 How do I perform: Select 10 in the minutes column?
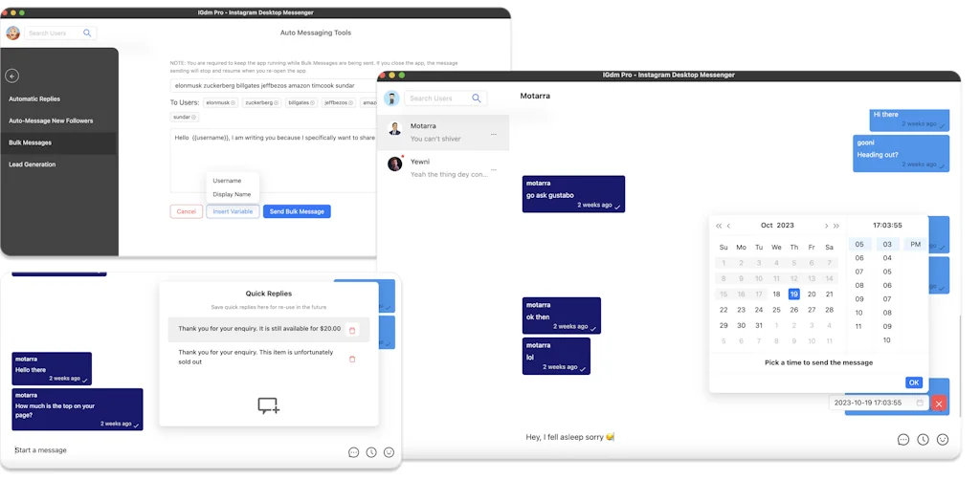[887, 340]
